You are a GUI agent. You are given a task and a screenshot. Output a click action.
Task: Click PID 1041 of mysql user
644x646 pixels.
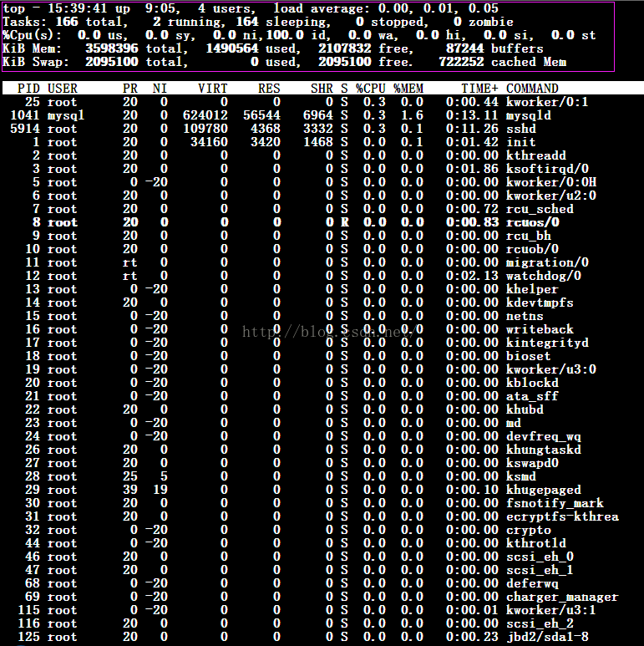(x=25, y=115)
